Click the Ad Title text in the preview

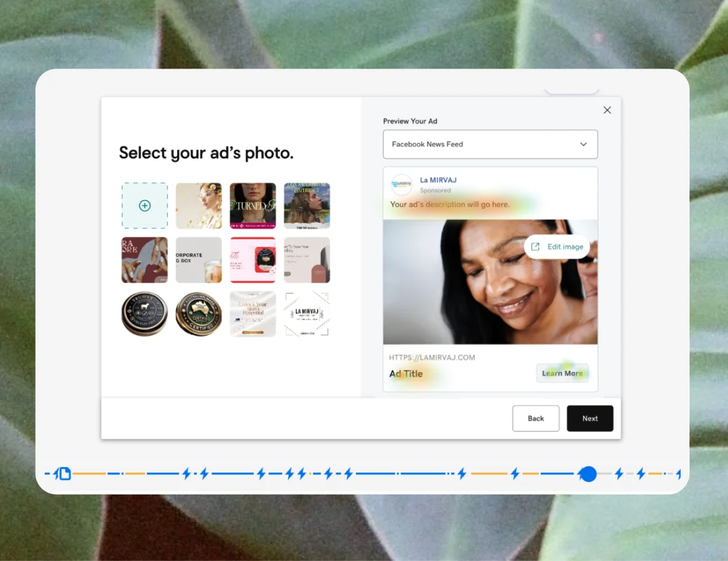pos(406,373)
